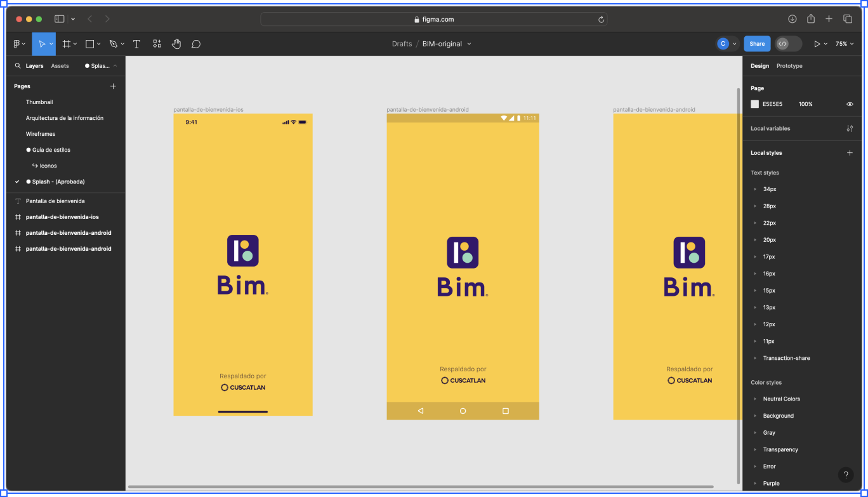Toggle the Safari sidebar icon
The height and width of the screenshot is (497, 868).
click(x=59, y=19)
